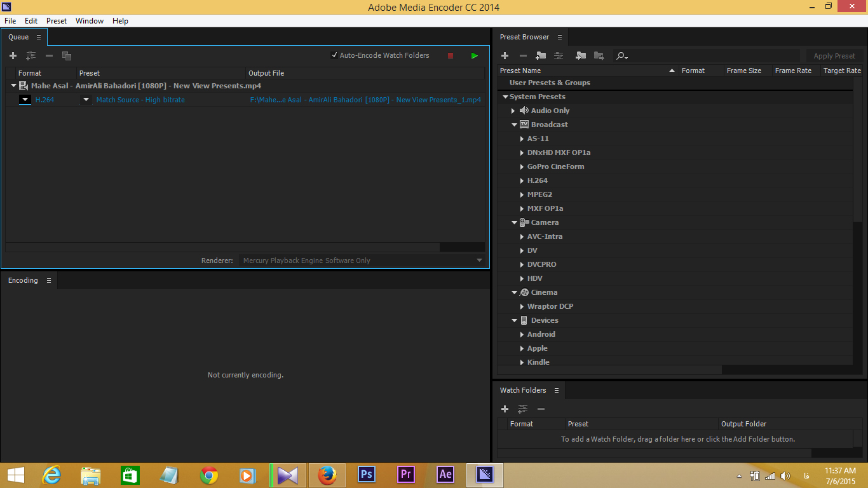Expand GoPro CineForm presets
The image size is (868, 488).
click(x=522, y=166)
